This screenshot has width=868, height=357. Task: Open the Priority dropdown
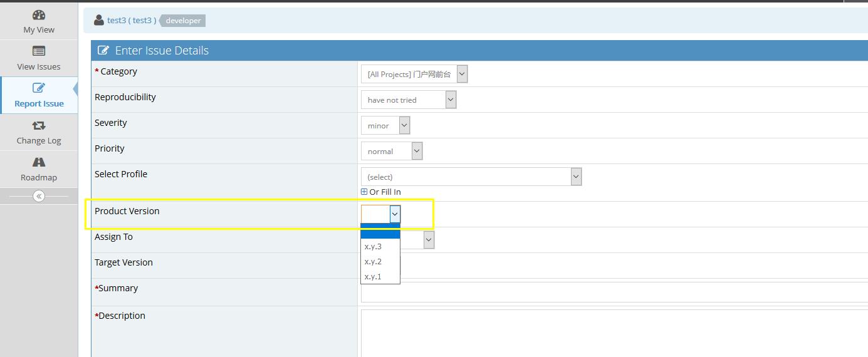(391, 151)
